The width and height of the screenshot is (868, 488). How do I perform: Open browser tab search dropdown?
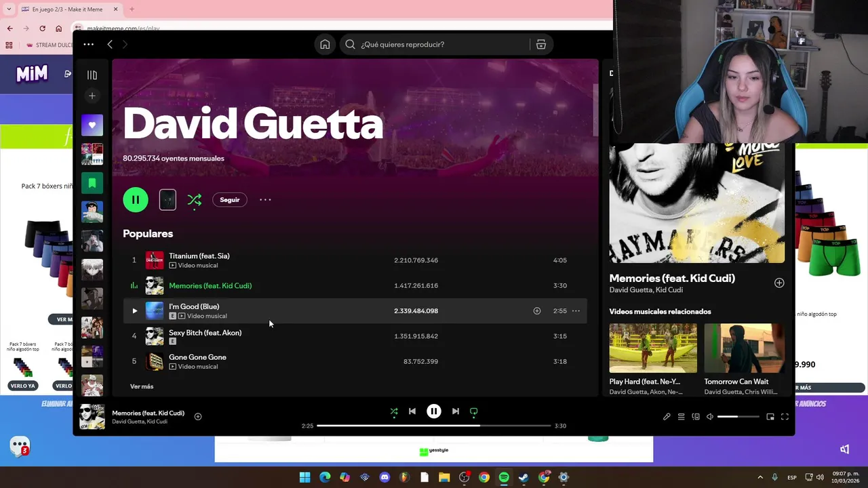tap(8, 9)
